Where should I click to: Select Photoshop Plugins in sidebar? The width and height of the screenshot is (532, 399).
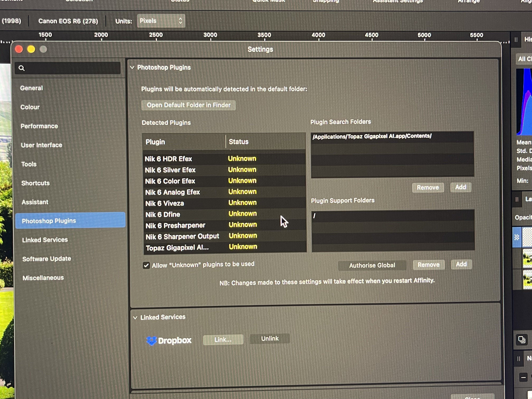click(70, 220)
